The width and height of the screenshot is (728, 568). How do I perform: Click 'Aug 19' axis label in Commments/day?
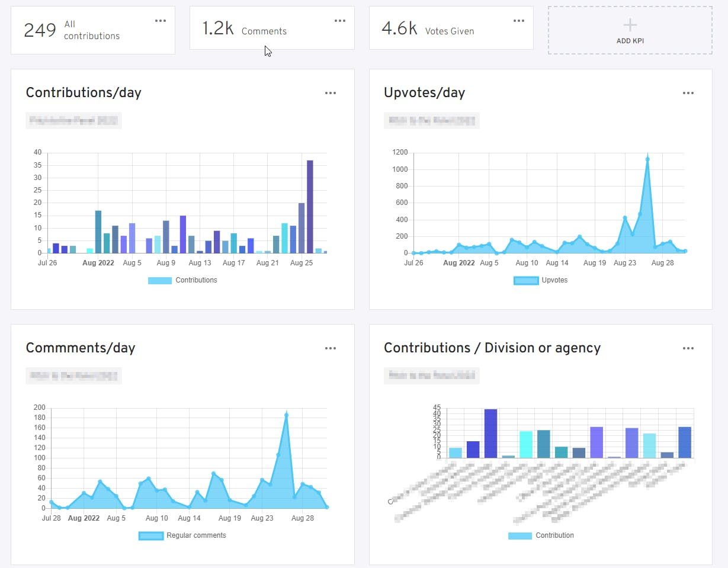coord(230,518)
